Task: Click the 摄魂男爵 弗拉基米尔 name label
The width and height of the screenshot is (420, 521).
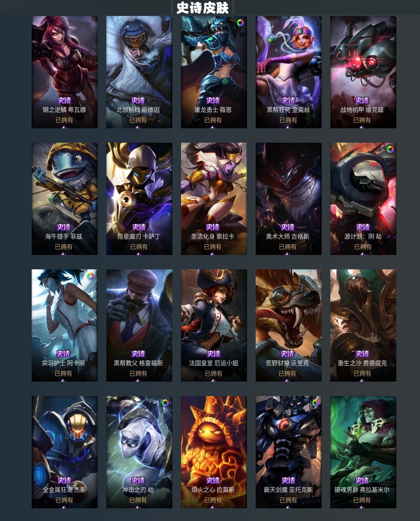Action: pos(362,490)
